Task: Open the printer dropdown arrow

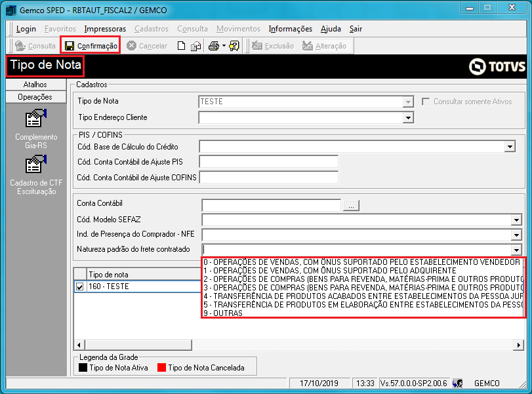Action: pyautogui.click(x=224, y=46)
